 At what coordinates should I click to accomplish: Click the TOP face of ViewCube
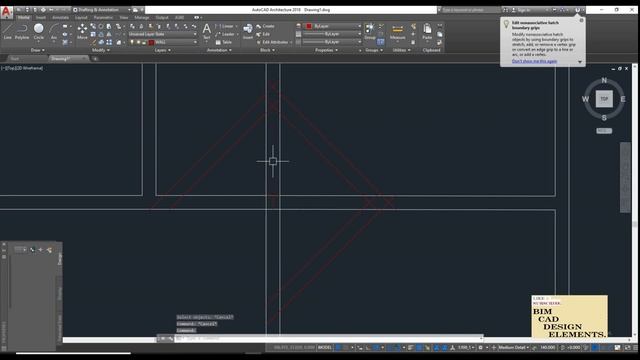tap(604, 99)
